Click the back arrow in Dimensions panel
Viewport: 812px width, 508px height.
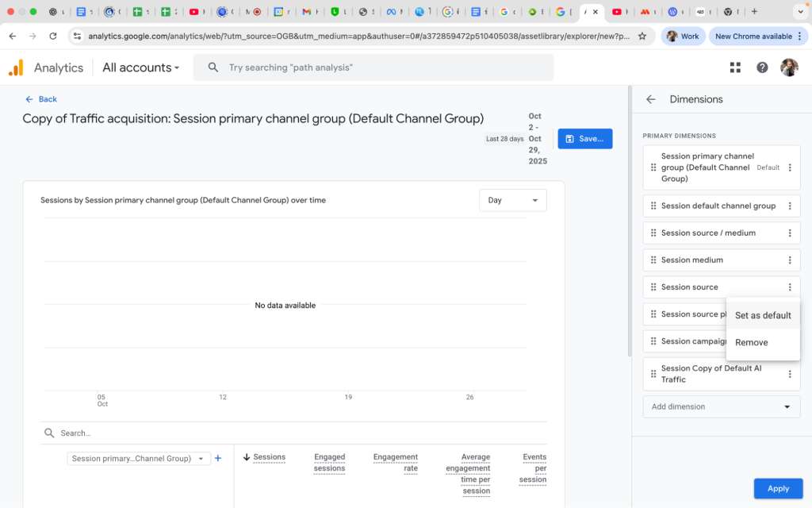click(651, 99)
